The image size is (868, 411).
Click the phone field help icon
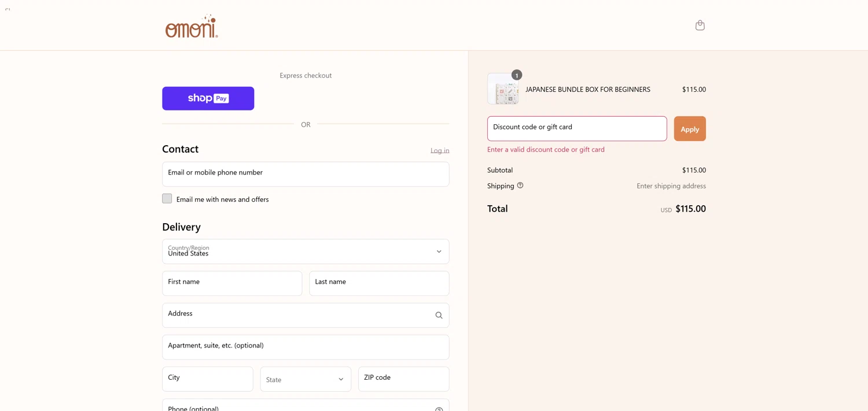(439, 408)
